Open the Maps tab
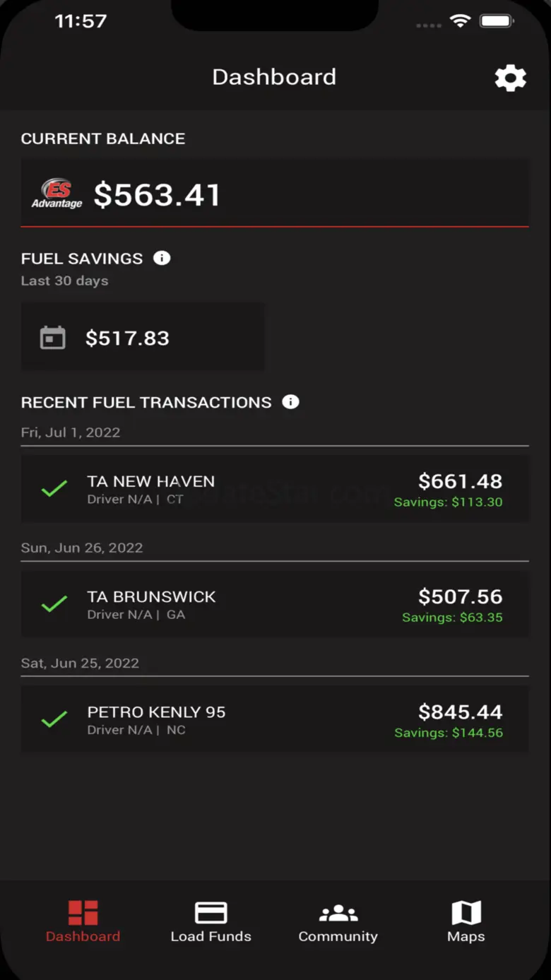551x980 pixels. tap(466, 921)
